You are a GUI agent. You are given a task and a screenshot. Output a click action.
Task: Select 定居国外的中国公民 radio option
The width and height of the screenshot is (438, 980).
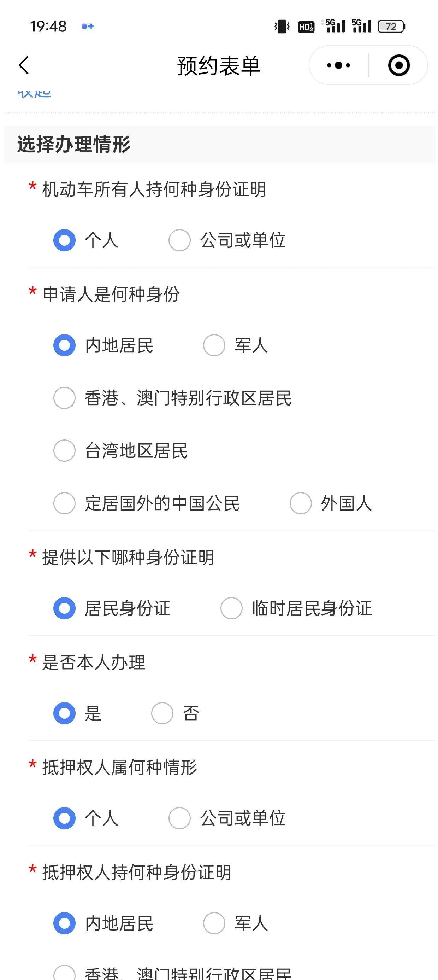(x=65, y=503)
